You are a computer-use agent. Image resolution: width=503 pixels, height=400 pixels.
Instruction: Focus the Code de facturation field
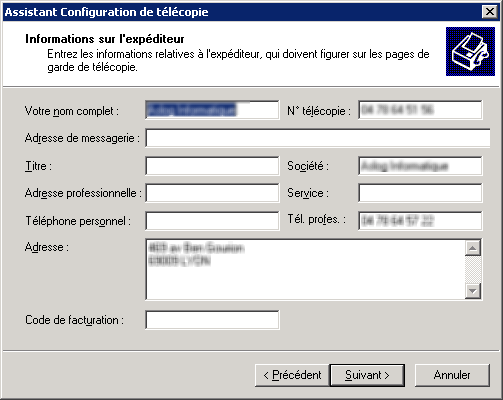coord(212,320)
